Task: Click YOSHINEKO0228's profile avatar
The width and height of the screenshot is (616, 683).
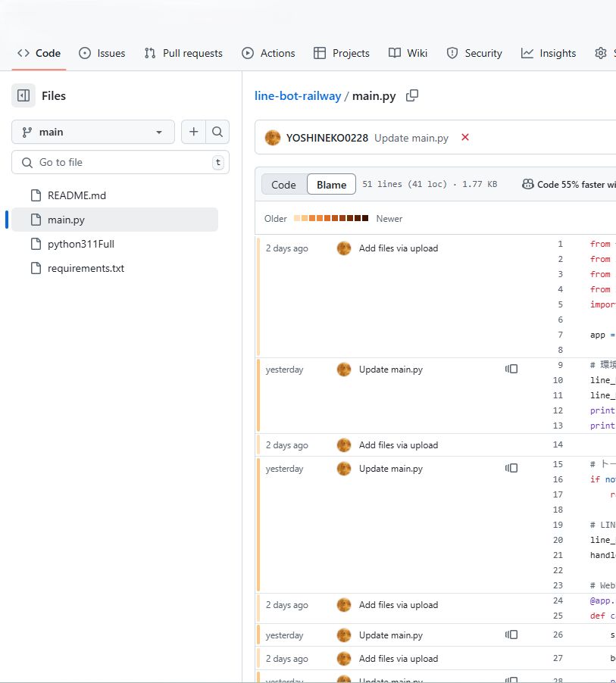Action: [272, 138]
